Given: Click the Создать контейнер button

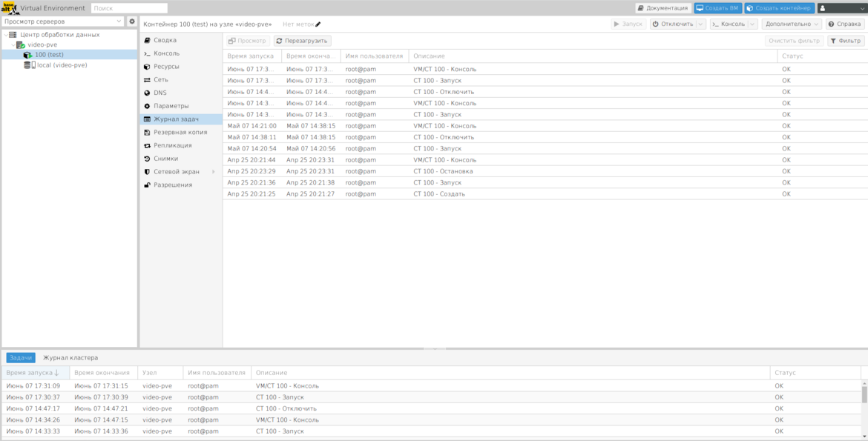Looking at the screenshot, I should [x=780, y=8].
